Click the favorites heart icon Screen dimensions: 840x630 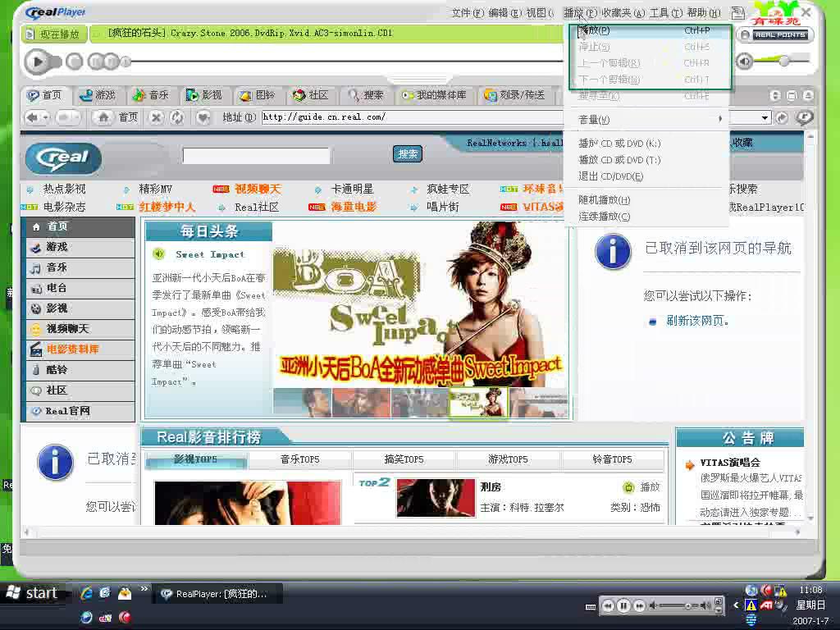(203, 117)
